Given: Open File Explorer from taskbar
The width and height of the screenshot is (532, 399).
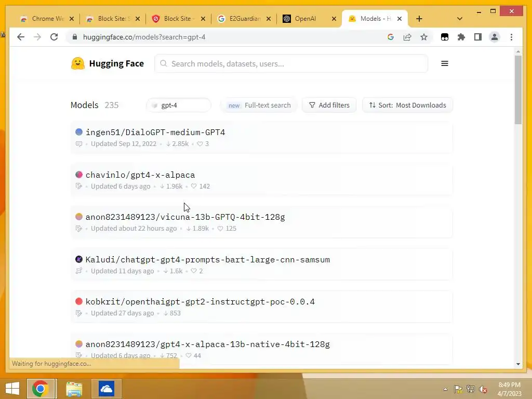Looking at the screenshot, I should coord(74,389).
